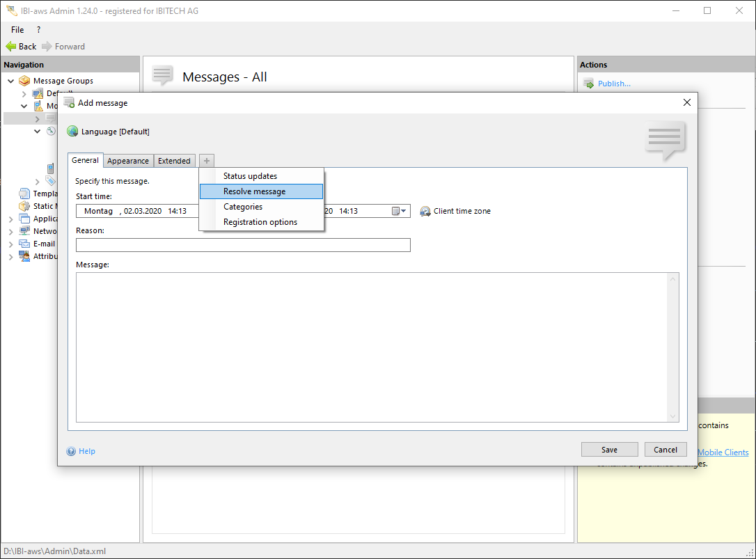This screenshot has height=559, width=756.
Task: Click the E-mail envelope icon in tree
Action: 24,244
